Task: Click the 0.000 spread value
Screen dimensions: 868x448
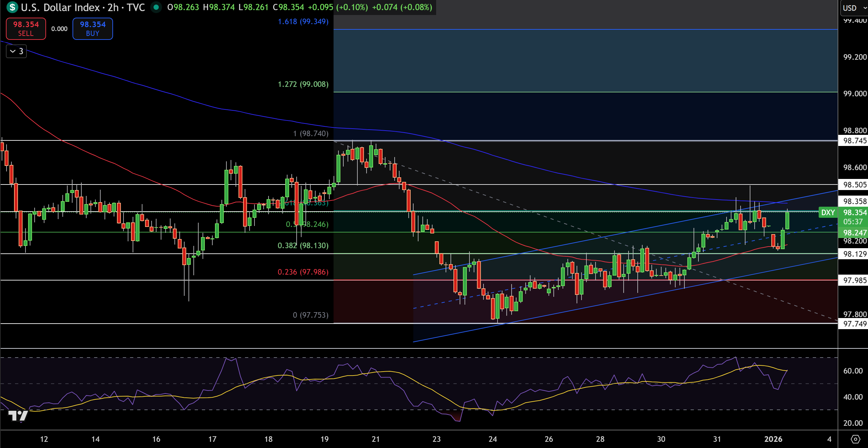Action: 59,29
